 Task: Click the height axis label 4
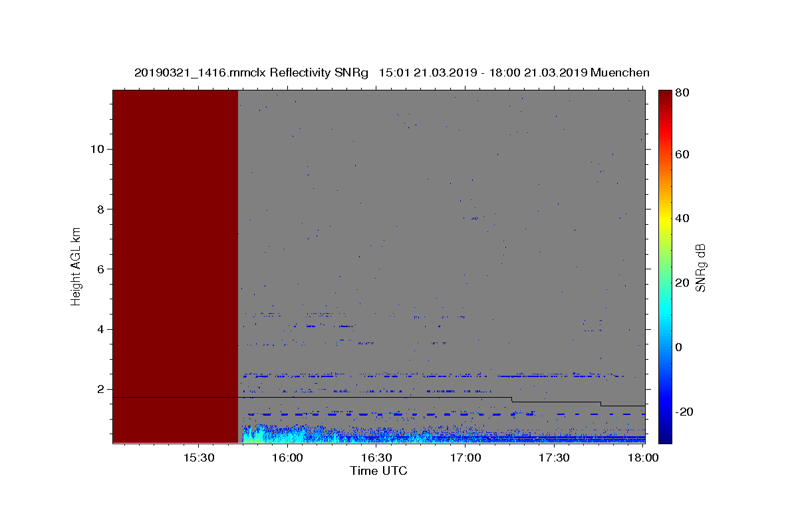click(x=102, y=329)
